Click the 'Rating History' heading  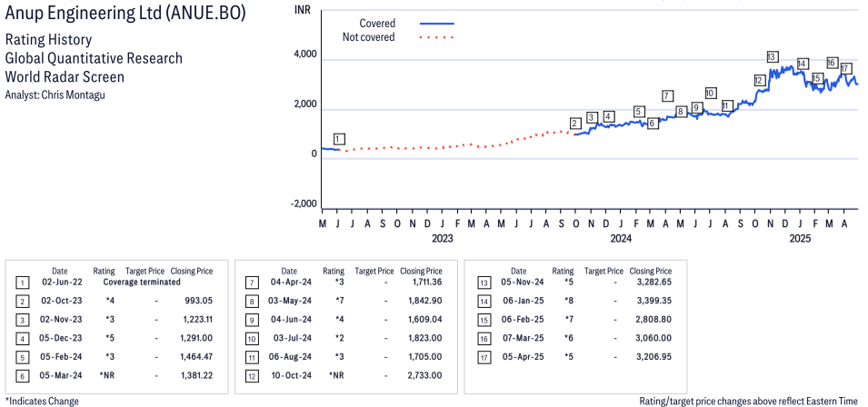[49, 40]
